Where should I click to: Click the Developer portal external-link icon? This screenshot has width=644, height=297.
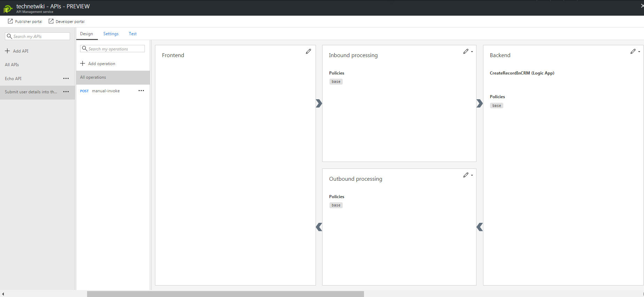click(x=51, y=21)
